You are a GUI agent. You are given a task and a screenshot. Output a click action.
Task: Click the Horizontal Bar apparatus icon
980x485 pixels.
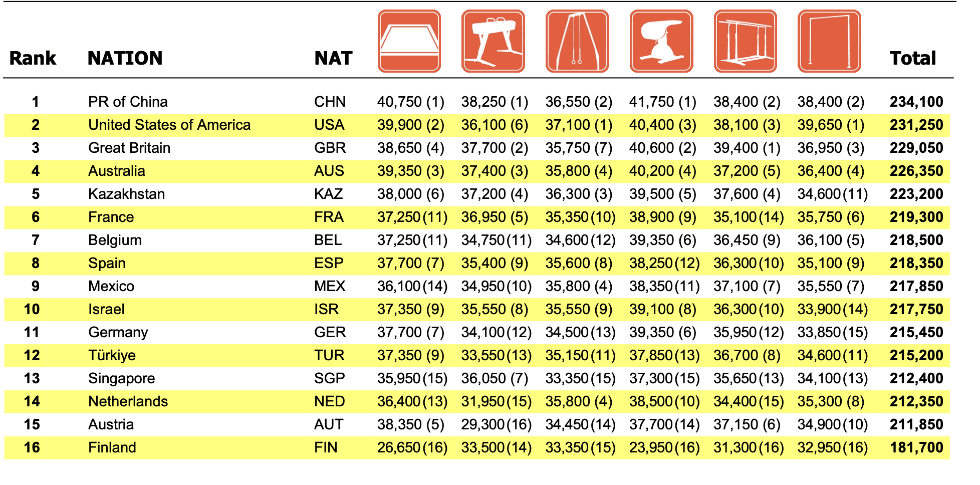pos(829,42)
